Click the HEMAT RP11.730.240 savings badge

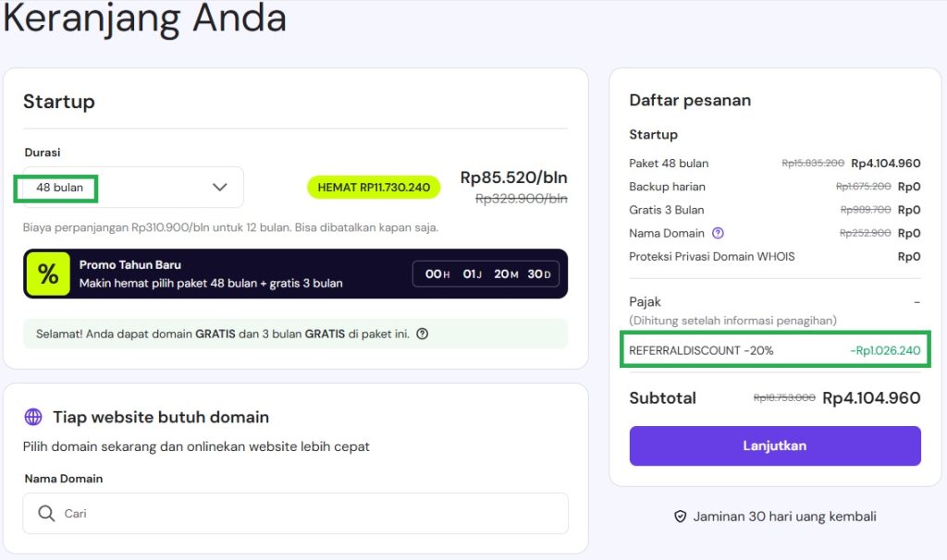[x=374, y=188]
